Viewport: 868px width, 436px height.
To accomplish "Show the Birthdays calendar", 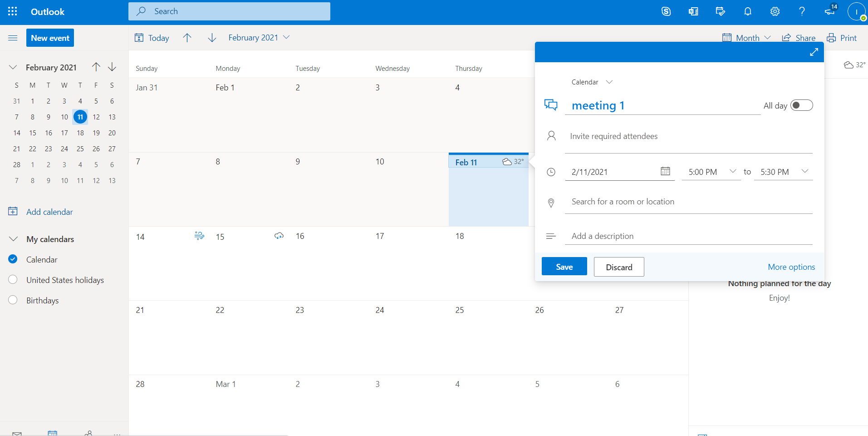I will pyautogui.click(x=13, y=300).
